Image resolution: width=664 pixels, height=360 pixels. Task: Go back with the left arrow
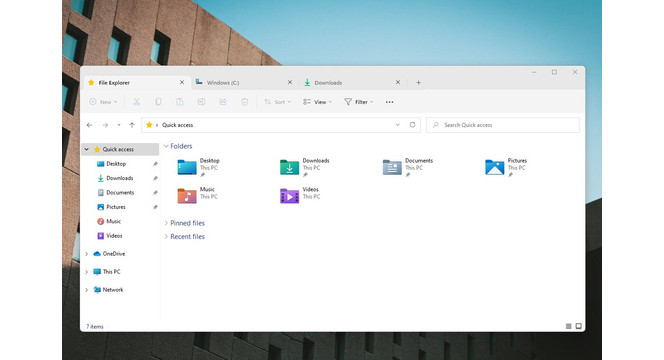[89, 125]
